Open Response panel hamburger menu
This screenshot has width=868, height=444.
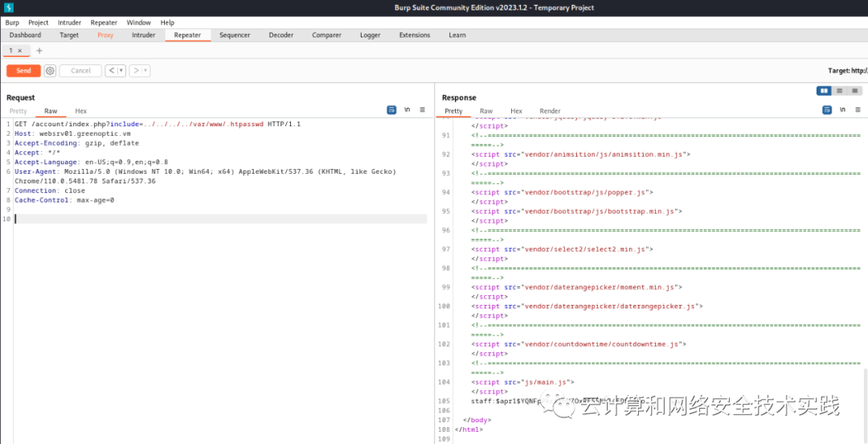pos(858,109)
